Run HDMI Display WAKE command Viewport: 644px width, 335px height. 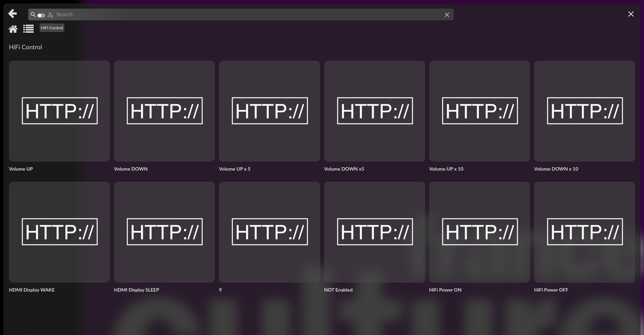[59, 232]
